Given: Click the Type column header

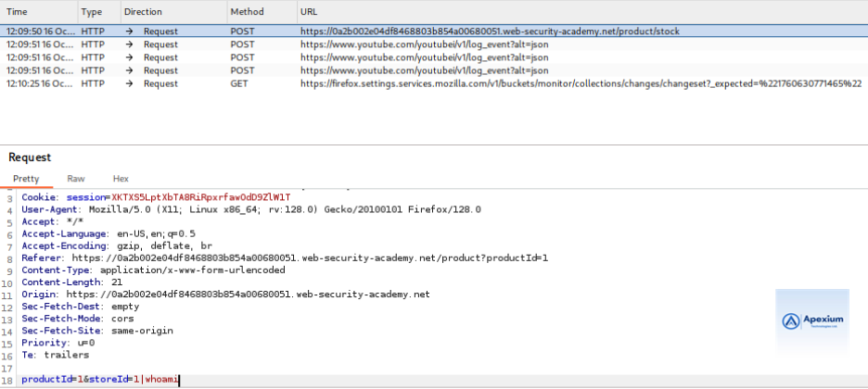Looking at the screenshot, I should pos(92,12).
